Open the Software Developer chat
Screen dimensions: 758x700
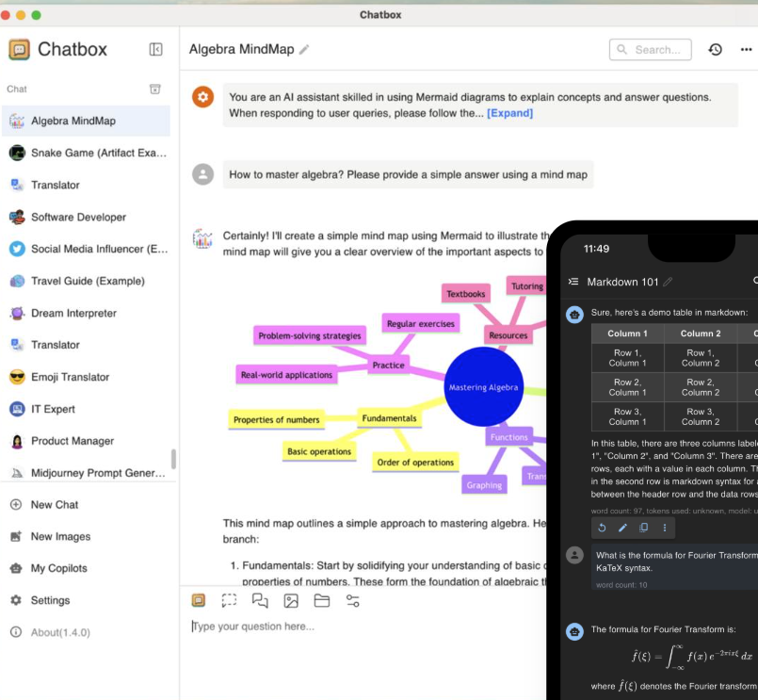click(x=86, y=217)
